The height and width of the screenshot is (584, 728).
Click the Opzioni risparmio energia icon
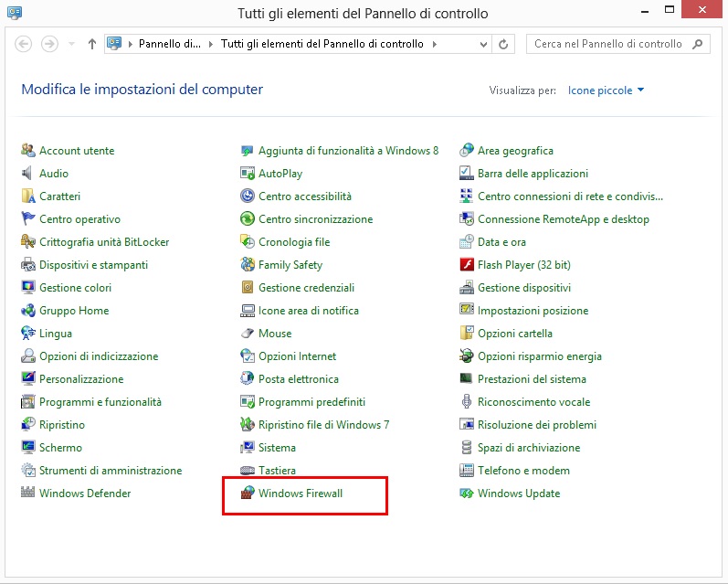(467, 356)
